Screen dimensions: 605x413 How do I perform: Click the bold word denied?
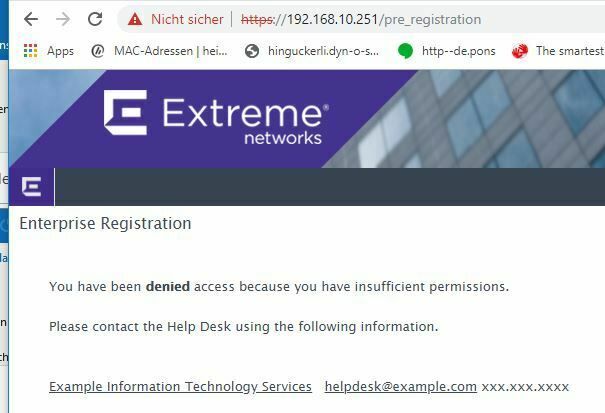click(167, 286)
